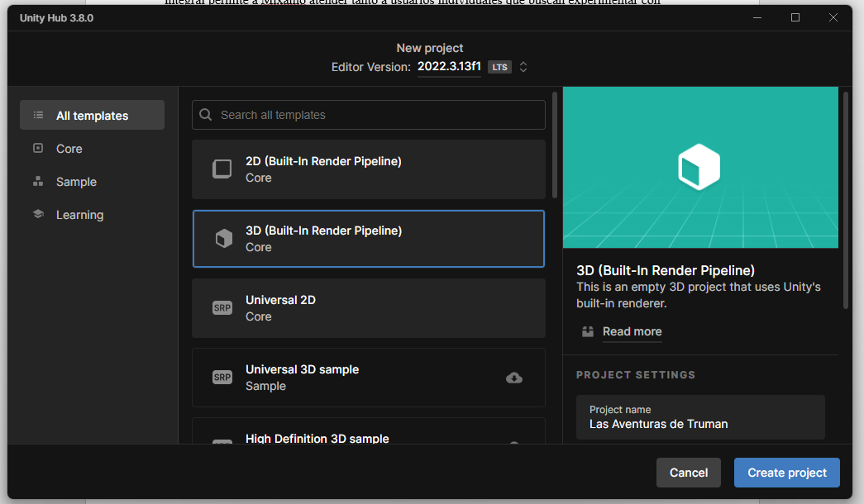Click the All templates list icon
Viewport: 864px width, 504px height.
(38, 115)
